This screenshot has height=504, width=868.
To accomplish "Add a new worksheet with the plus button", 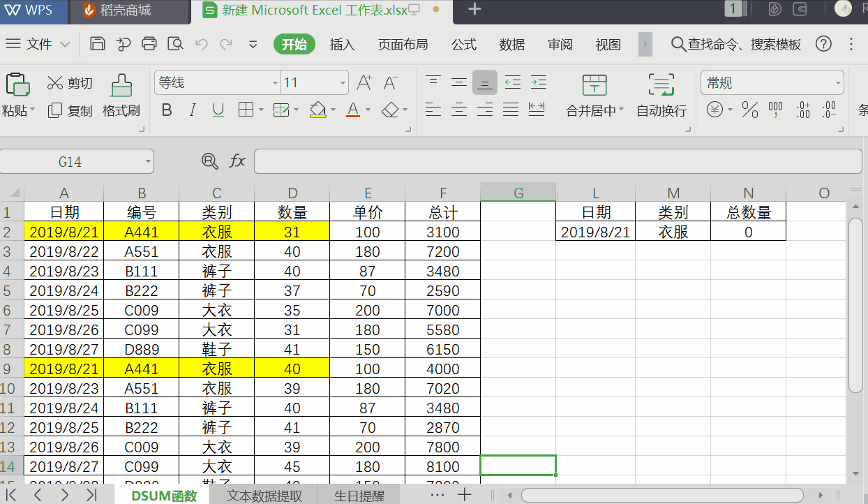I will [465, 494].
